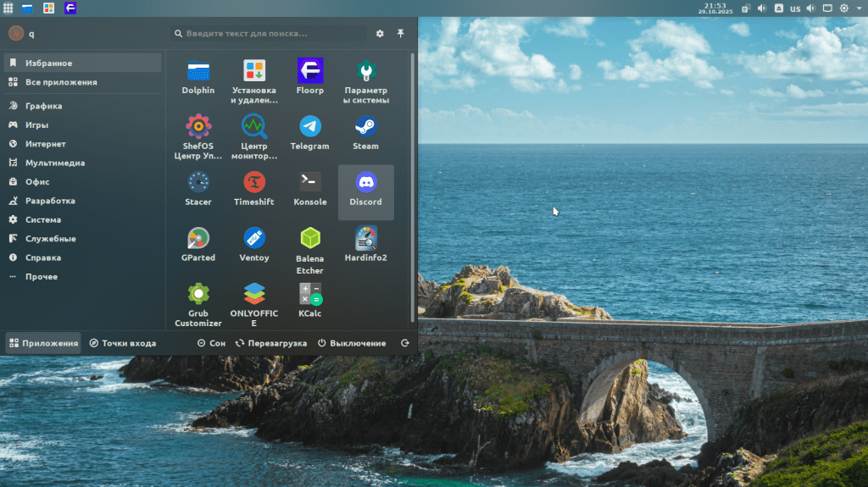Expand the hidden system tray icons arrow
This screenshot has width=868, height=487.
pyautogui.click(x=859, y=8)
